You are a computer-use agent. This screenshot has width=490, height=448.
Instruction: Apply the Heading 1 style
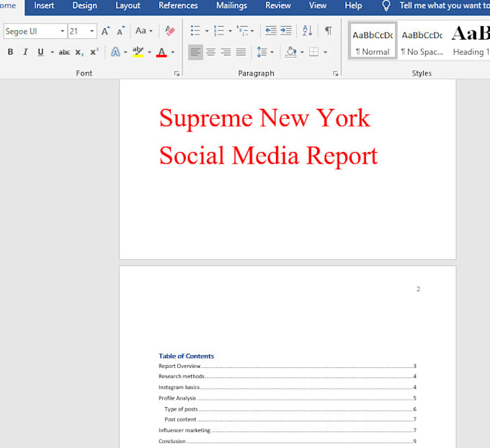[471, 40]
